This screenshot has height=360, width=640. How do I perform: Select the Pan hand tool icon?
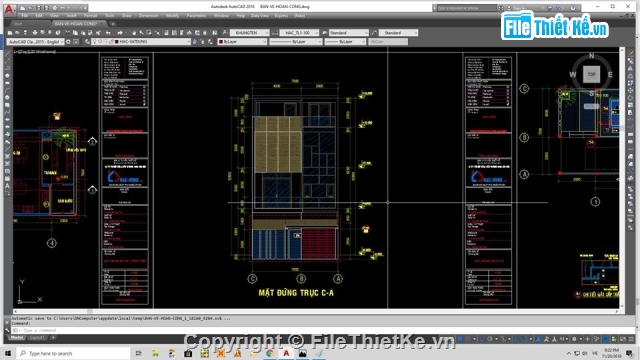[134, 33]
